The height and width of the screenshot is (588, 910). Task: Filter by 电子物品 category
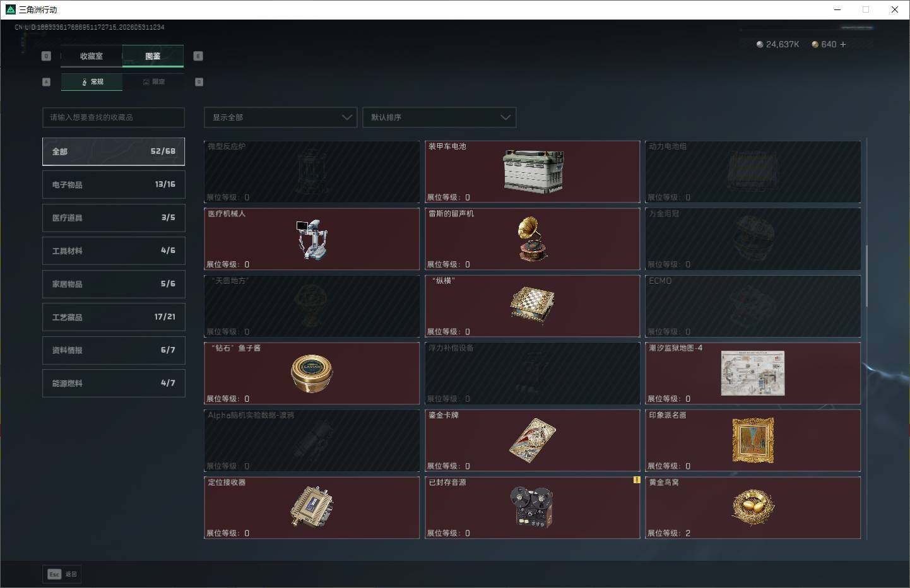click(x=114, y=184)
